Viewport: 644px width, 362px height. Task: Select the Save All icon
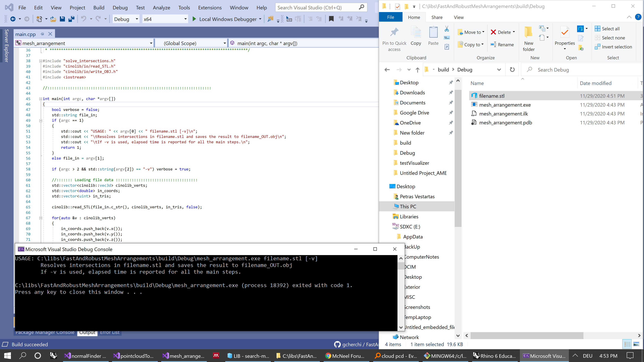71,19
